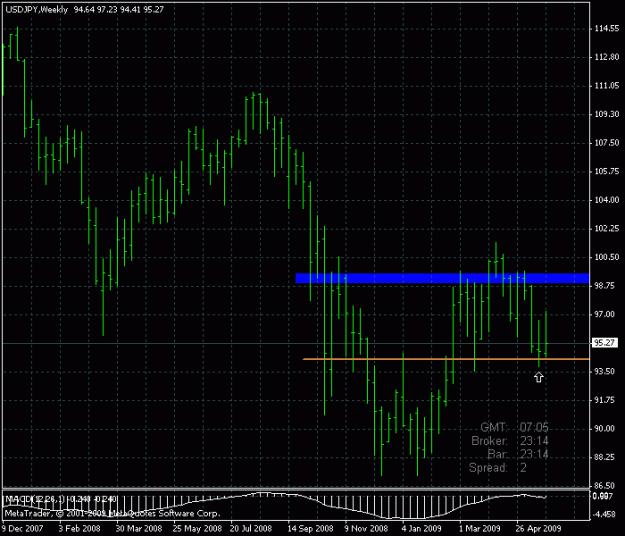This screenshot has height=536, width=625.
Task: Click the MetaTrader MetaQuotes copyright text
Action: [112, 514]
